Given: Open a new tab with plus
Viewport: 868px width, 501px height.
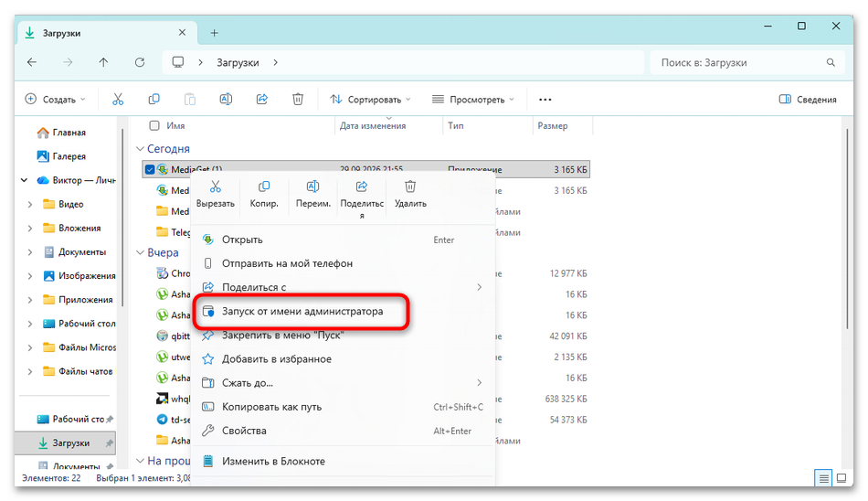Looking at the screenshot, I should click(x=214, y=33).
